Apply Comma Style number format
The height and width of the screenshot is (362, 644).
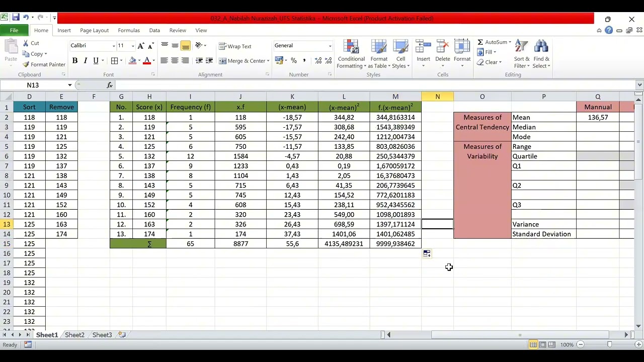[x=304, y=61]
